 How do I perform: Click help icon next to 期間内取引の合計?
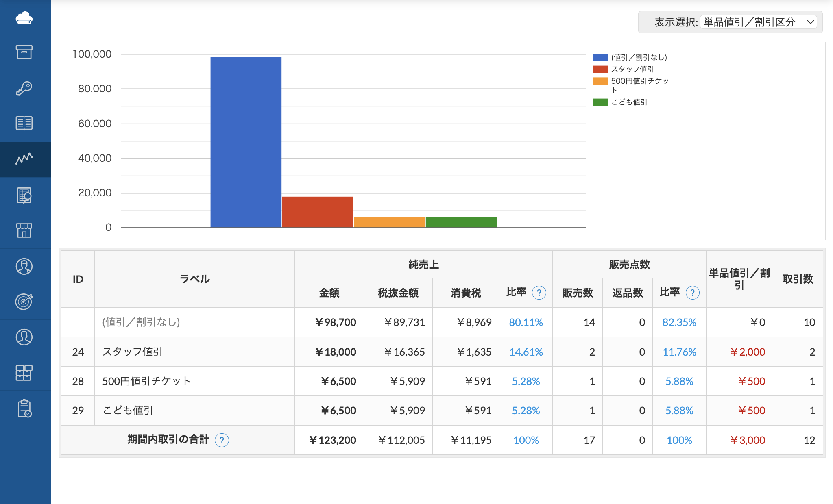222,440
